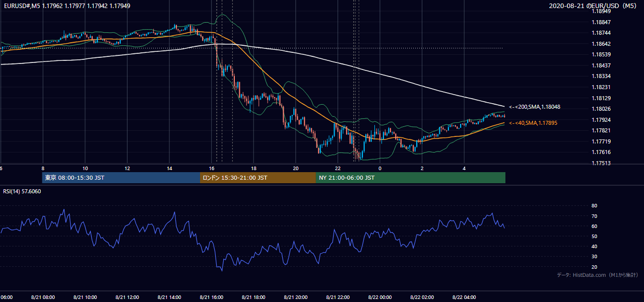Click hour label 16 on the price chart axis
Screen dimensions: 644x302
pyautogui.click(x=212, y=168)
